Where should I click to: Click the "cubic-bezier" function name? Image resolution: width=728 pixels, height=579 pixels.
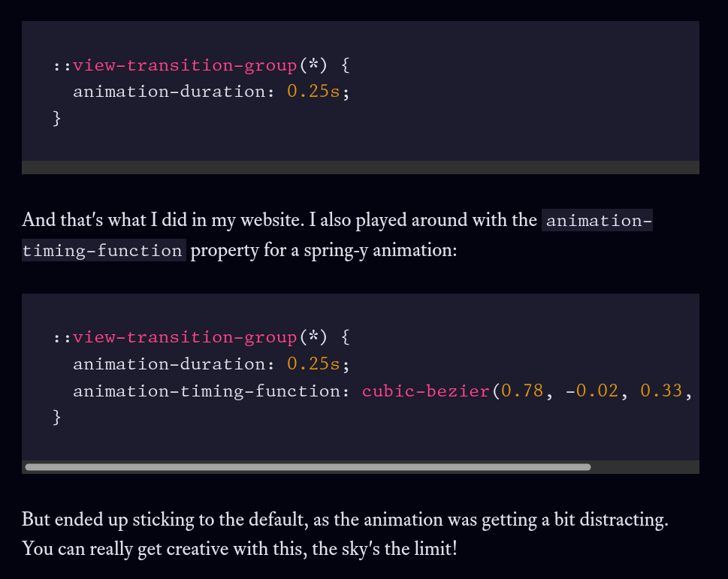click(425, 391)
